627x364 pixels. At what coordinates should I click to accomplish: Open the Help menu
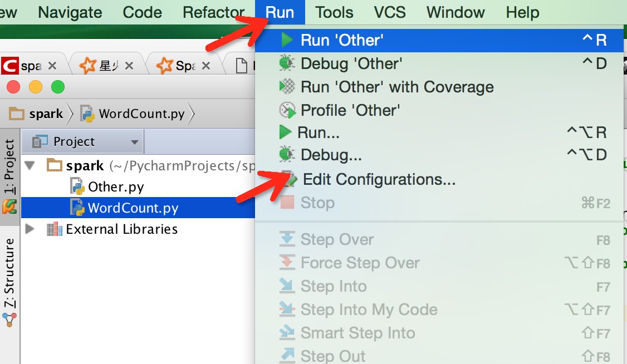(522, 12)
